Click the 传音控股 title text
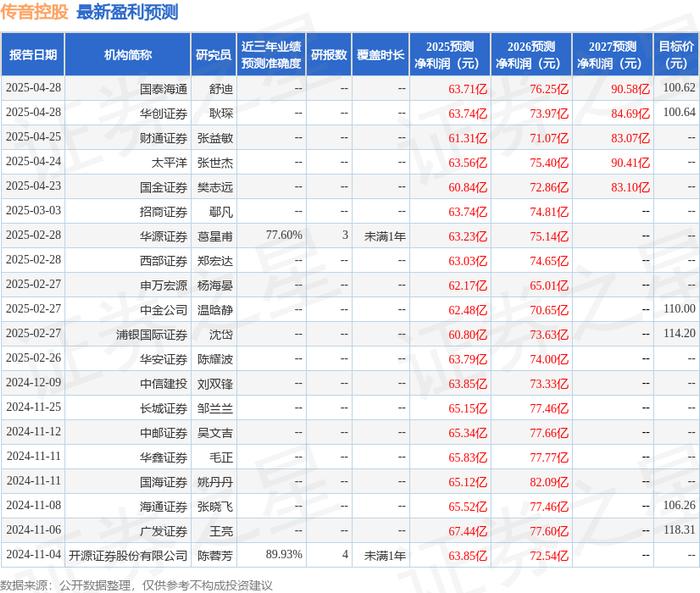Viewport: 700px width, 593px height. tap(34, 12)
